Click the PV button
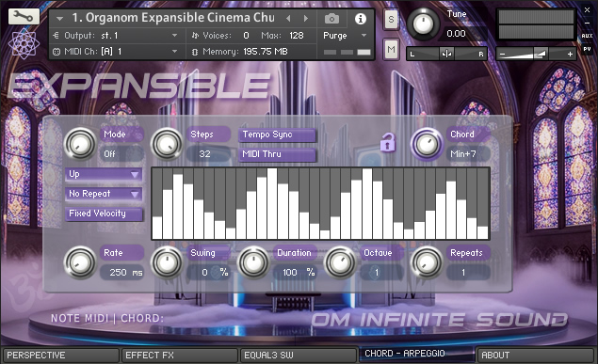Image resolution: width=598 pixels, height=364 pixels. (x=587, y=49)
